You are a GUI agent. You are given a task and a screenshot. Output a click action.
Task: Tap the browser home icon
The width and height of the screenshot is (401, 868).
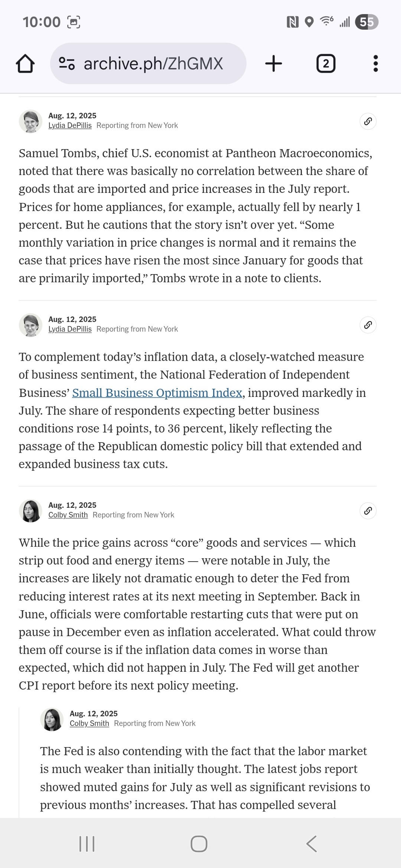point(25,64)
